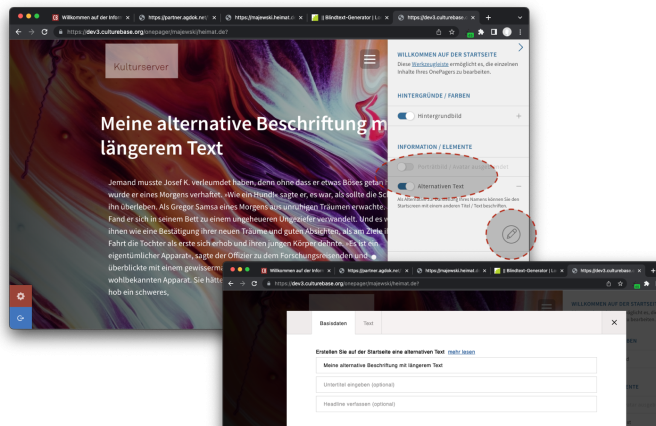Viewport: 656px width, 426px height.
Task: Collapse the sidebar with the top chevron
Action: (x=520, y=48)
